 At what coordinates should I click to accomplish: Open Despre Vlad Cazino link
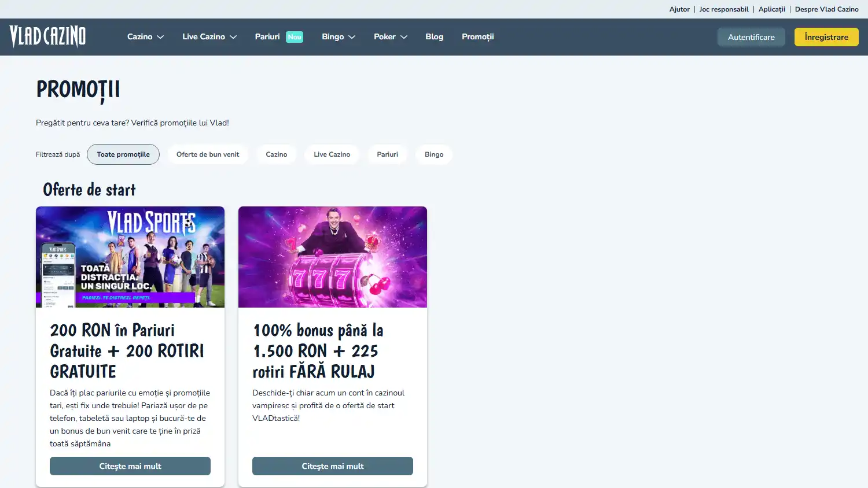pos(827,9)
